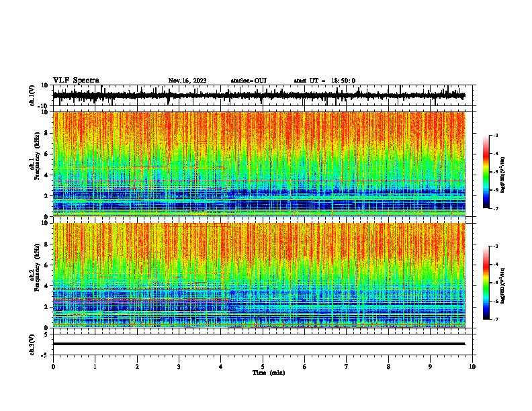Click the "0" tick on the time axis
The height and width of the screenshot is (411, 532).
[53, 367]
